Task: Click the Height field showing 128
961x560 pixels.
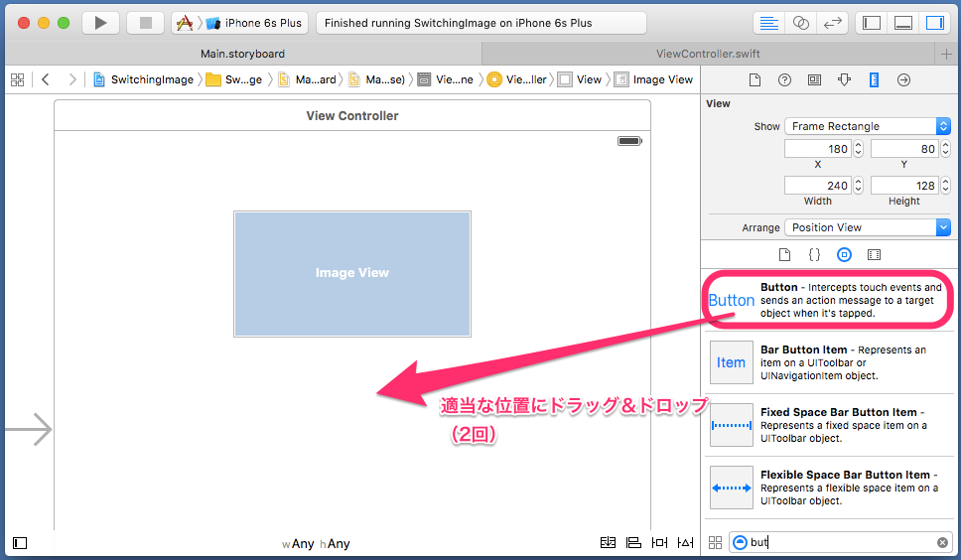Action: coord(904,186)
